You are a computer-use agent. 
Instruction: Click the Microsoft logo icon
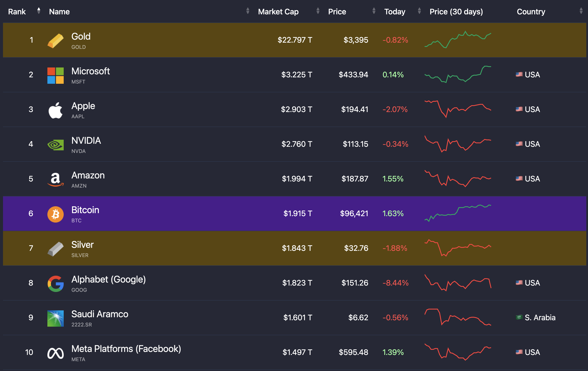(55, 76)
